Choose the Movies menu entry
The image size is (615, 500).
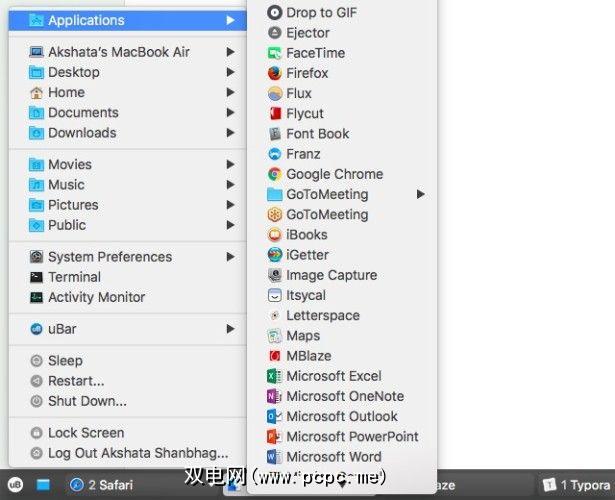(127, 164)
